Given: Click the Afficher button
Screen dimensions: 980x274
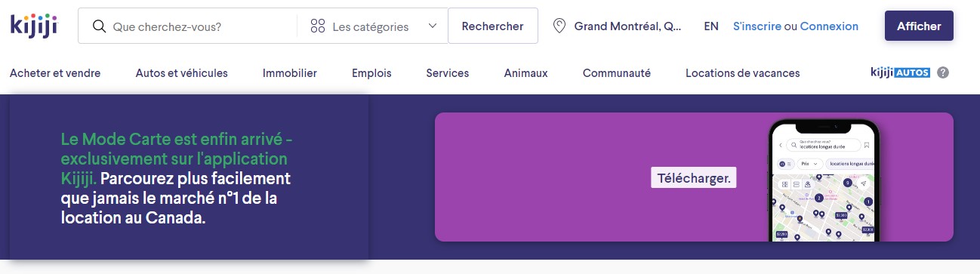Looking at the screenshot, I should click(919, 26).
